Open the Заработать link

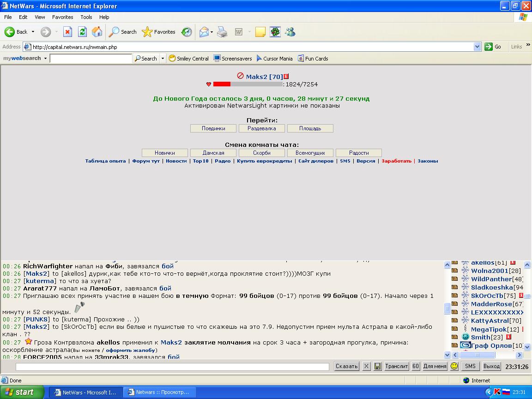tap(396, 161)
